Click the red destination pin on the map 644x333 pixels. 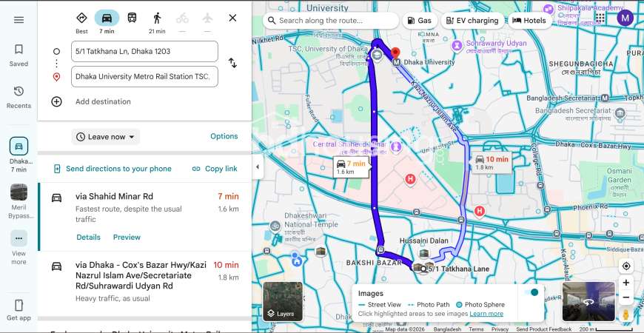(x=395, y=53)
